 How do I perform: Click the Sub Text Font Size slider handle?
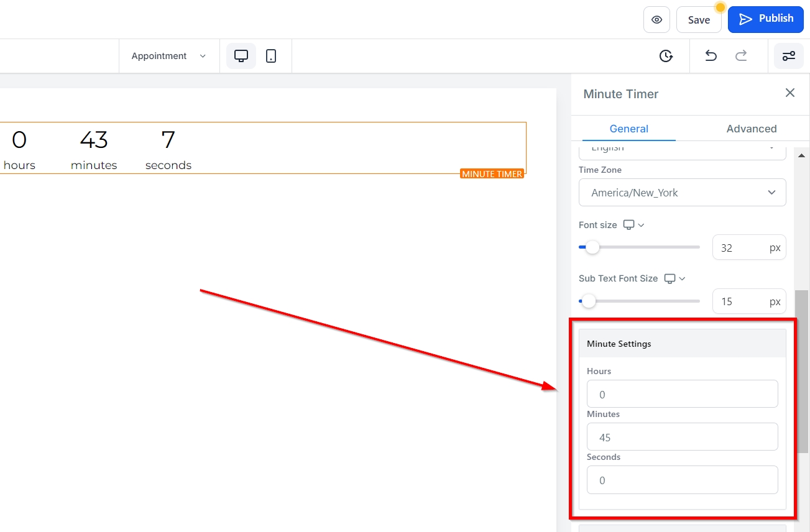[588, 301]
